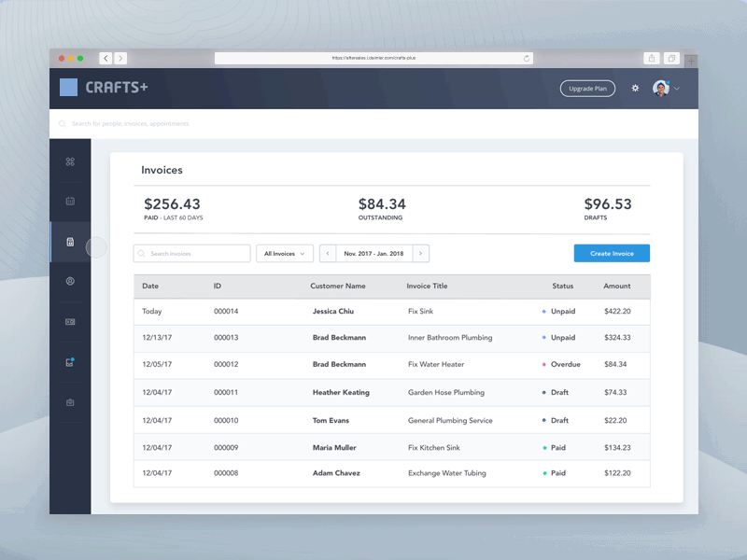Open the settings gear in the top bar

pyautogui.click(x=635, y=88)
